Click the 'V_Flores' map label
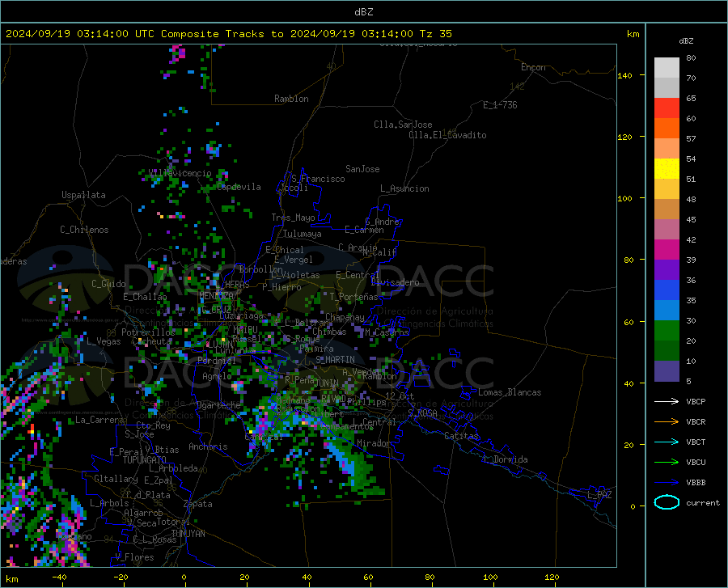This screenshot has height=588, width=728. [134, 557]
